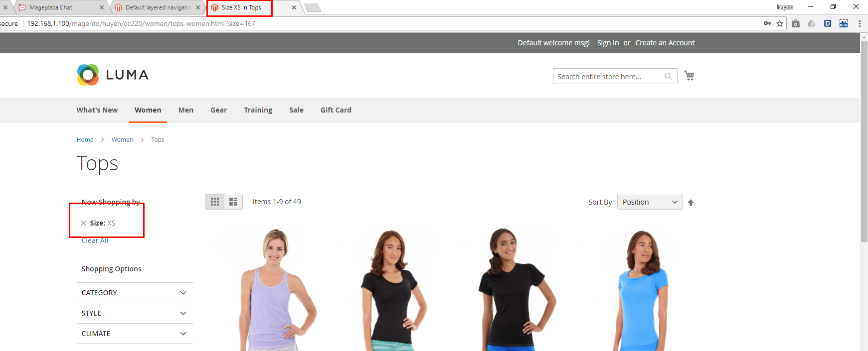Image resolution: width=868 pixels, height=351 pixels.
Task: Switch to list view mode
Action: [233, 202]
